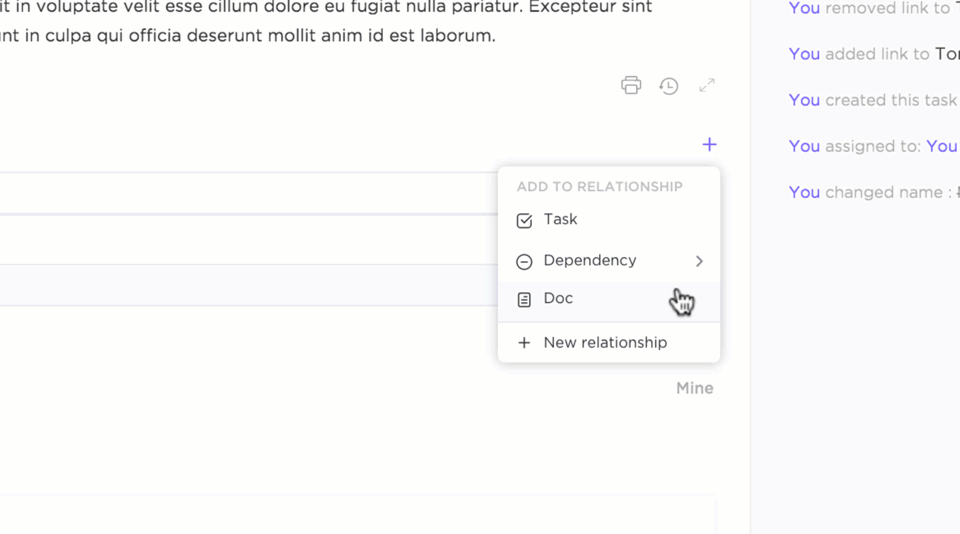Click the Mine filter label

[x=694, y=388]
